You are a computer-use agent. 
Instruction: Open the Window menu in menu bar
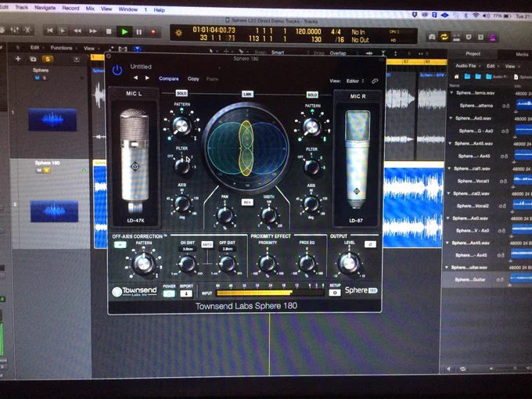coord(128,9)
